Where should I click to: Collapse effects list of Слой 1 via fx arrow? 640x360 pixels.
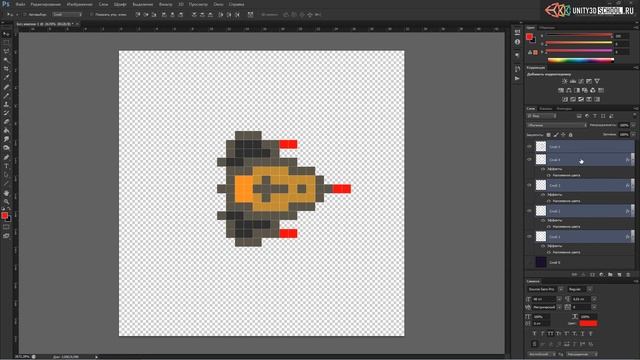(x=632, y=237)
